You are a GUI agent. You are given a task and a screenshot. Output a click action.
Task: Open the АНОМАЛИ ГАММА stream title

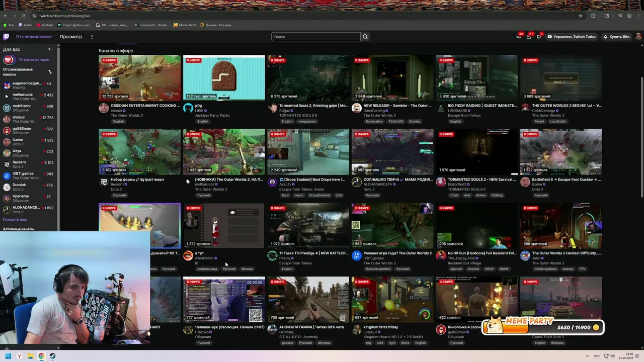coord(311,327)
